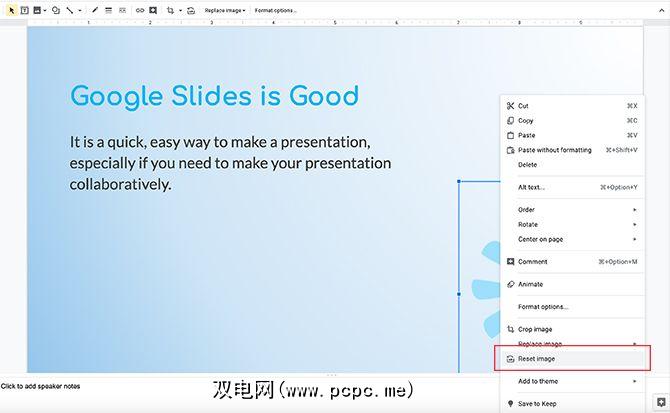Open the Replace image dropdown

pos(224,10)
